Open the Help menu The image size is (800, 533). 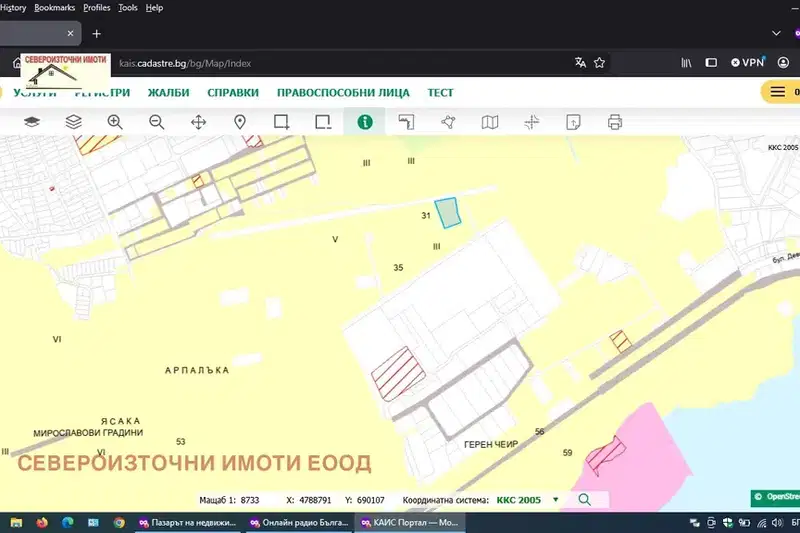tap(154, 8)
